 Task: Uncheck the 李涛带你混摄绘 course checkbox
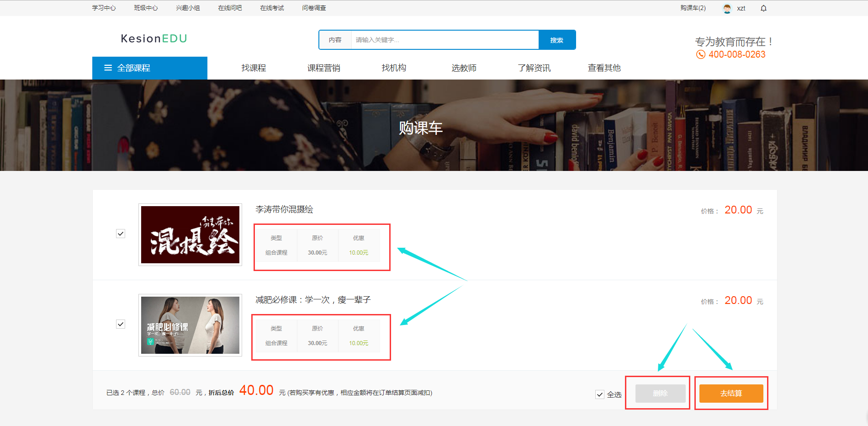tap(121, 234)
